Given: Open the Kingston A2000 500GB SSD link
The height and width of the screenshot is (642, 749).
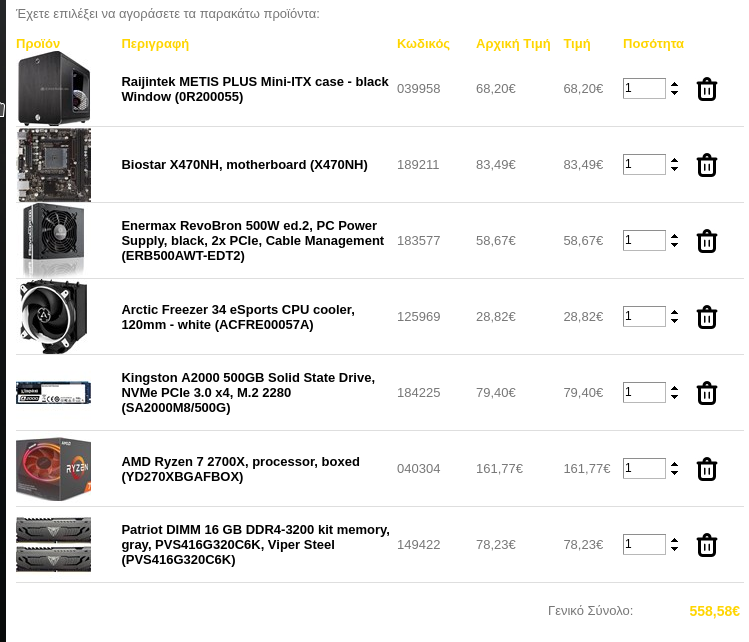Looking at the screenshot, I should pyautogui.click(x=248, y=392).
